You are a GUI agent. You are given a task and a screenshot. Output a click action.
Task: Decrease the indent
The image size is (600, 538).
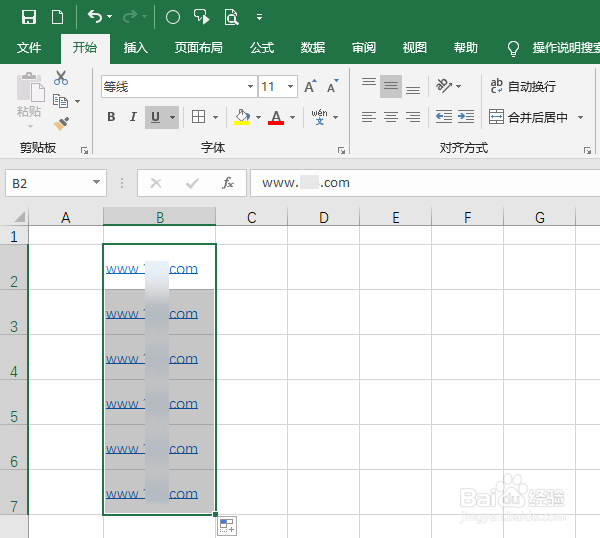tap(444, 117)
